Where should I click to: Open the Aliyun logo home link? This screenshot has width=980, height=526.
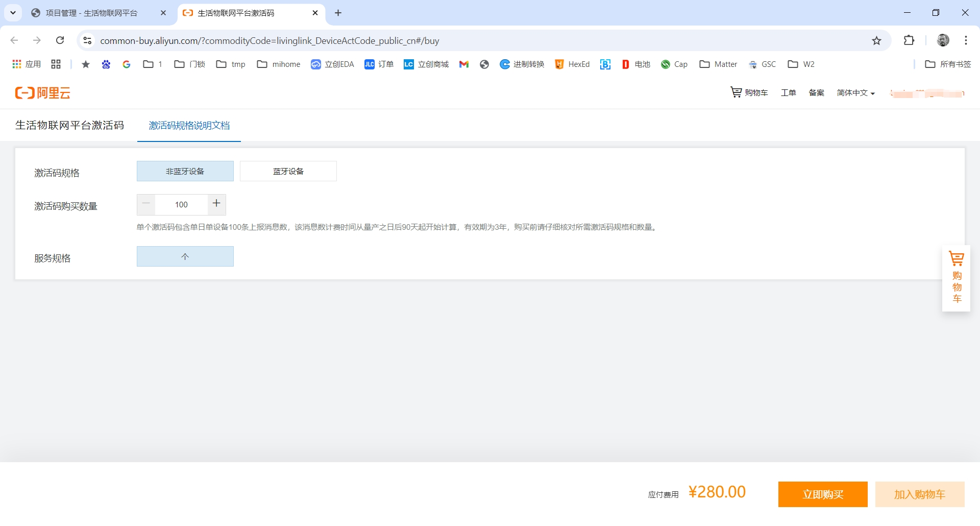click(43, 93)
